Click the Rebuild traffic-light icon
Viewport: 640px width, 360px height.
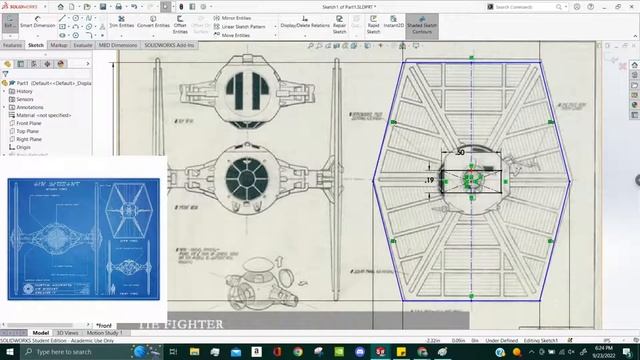(181, 7)
